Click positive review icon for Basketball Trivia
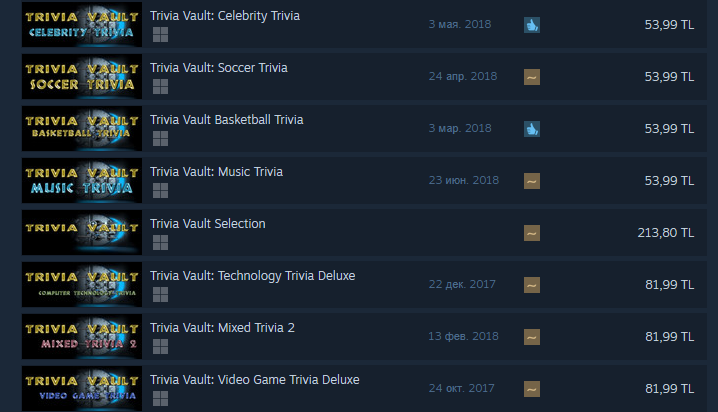The image size is (718, 412). (532, 129)
